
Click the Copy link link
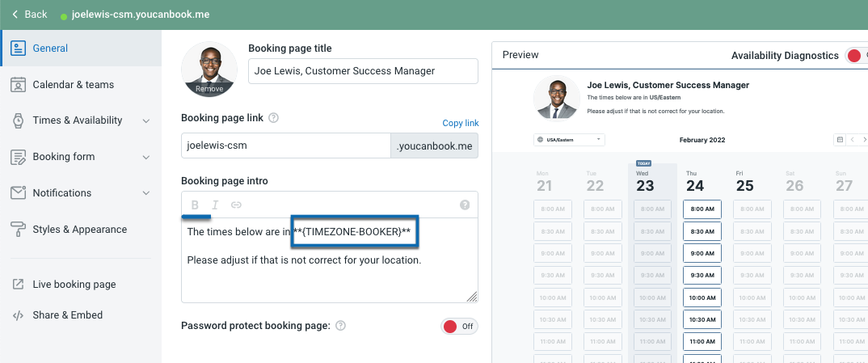tap(461, 123)
